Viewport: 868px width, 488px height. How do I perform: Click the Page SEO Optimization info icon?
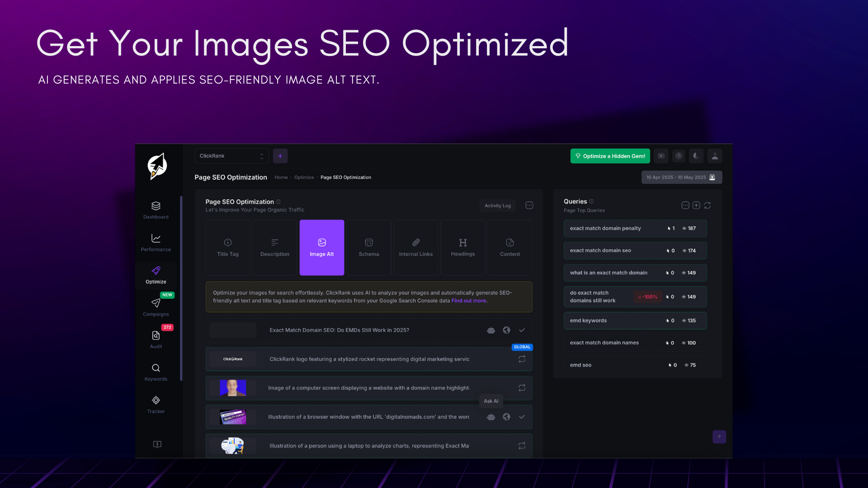click(x=278, y=202)
